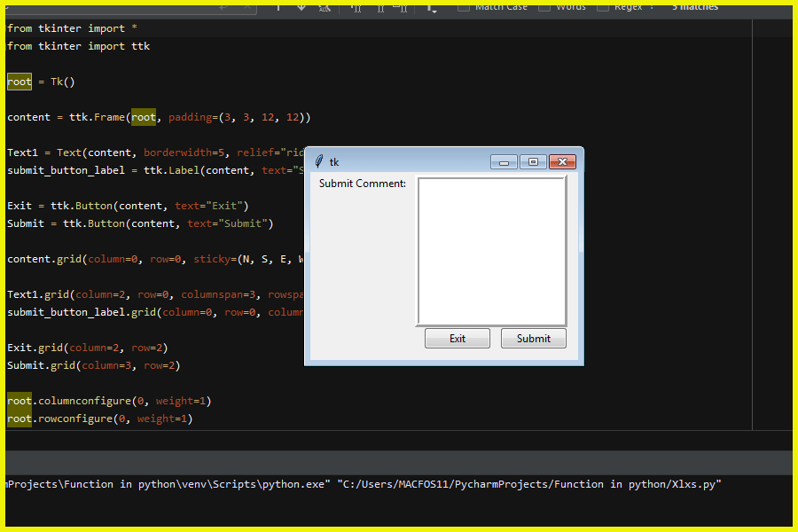The image size is (798, 532).
Task: Go to previous search occurrence arrow
Action: pos(278,7)
